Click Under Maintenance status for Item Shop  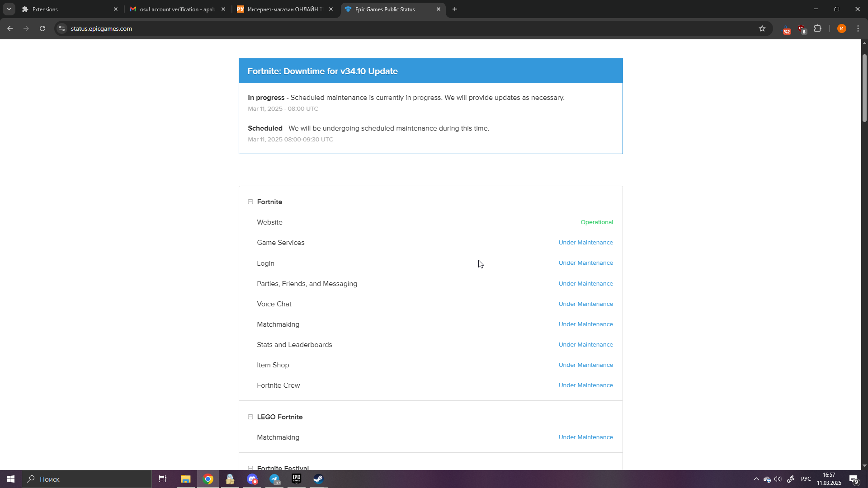click(x=586, y=365)
